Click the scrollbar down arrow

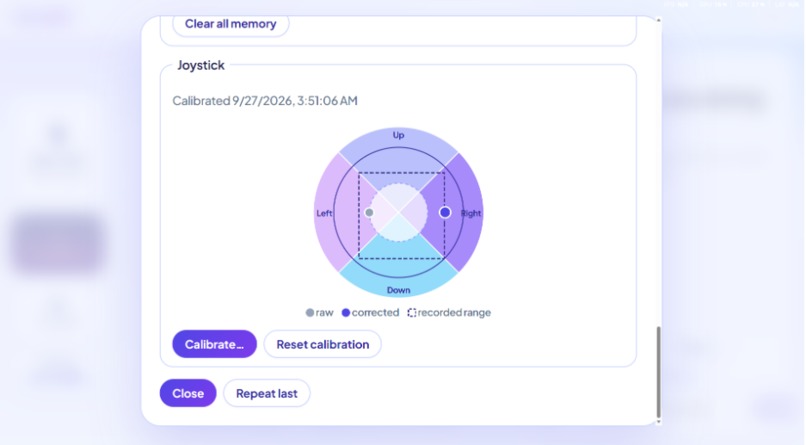click(x=658, y=422)
